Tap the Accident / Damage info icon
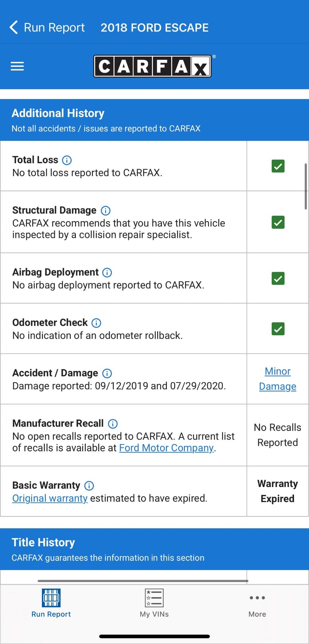309x644 pixels. click(x=107, y=373)
